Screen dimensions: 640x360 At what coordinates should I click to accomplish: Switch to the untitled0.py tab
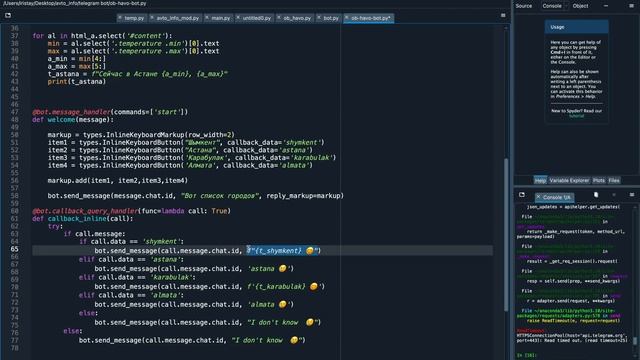pos(257,18)
